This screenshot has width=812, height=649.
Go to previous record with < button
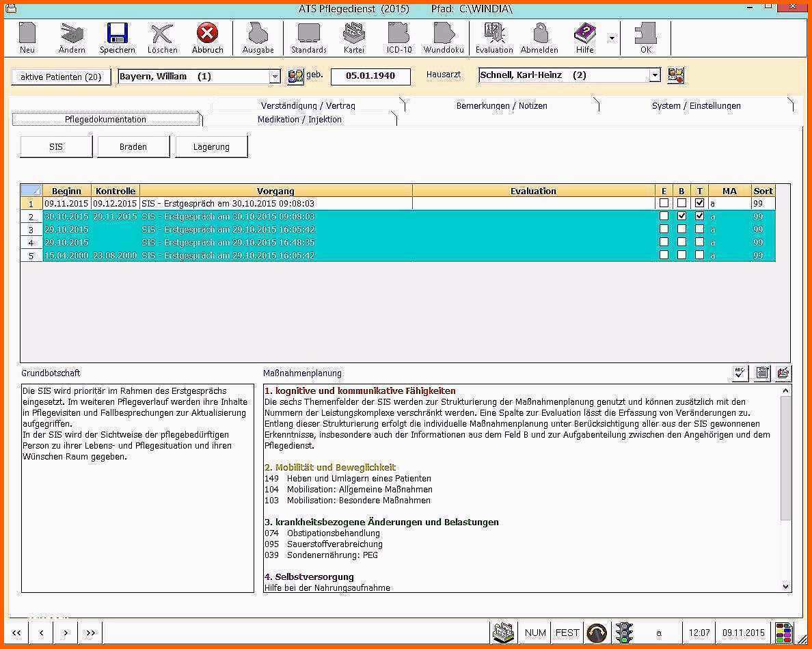click(x=41, y=633)
